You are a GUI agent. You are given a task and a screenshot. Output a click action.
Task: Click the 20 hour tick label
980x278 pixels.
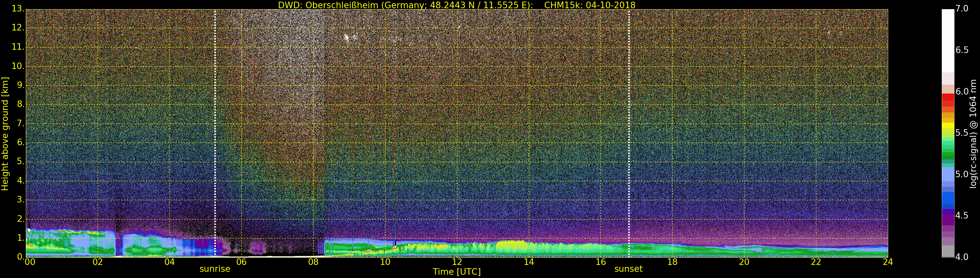point(744,262)
